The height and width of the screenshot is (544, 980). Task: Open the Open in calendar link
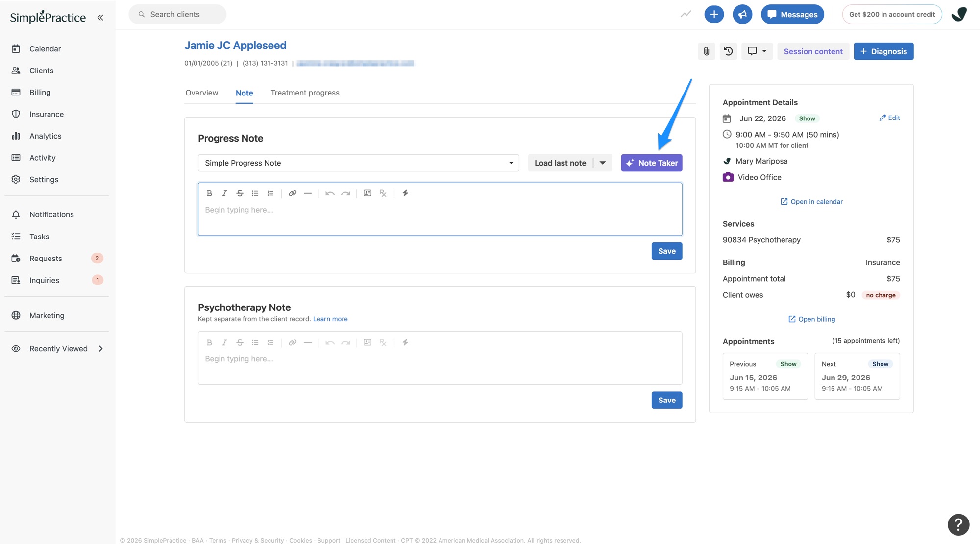pyautogui.click(x=811, y=202)
